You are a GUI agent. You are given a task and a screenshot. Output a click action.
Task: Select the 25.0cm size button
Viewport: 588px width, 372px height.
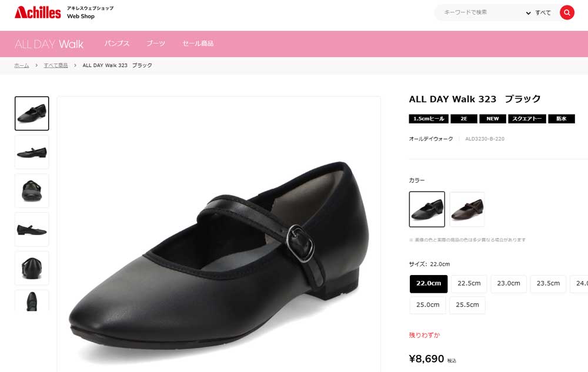pos(428,304)
